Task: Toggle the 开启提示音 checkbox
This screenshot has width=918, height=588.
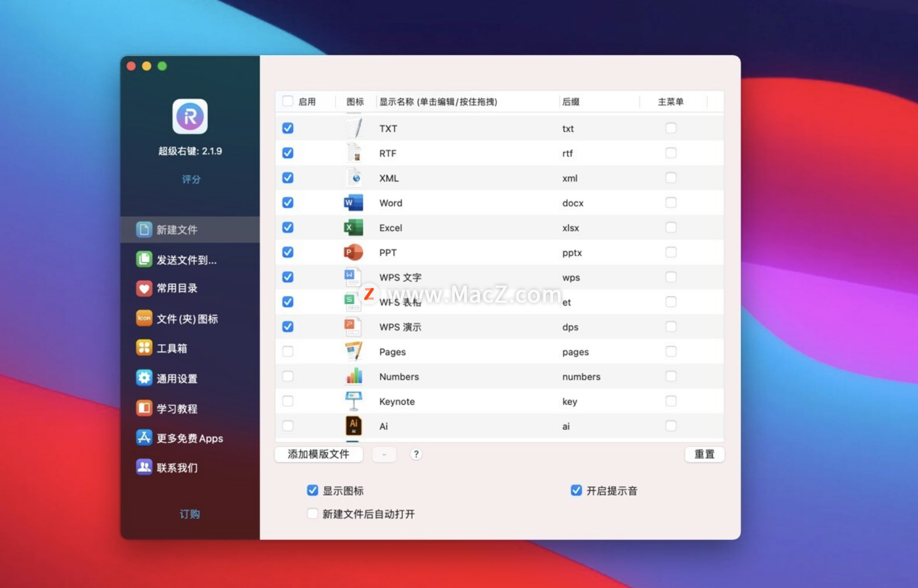Action: 576,490
